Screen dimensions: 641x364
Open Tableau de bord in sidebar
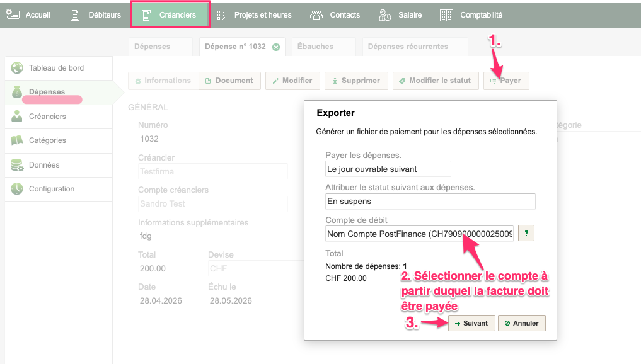pos(59,68)
